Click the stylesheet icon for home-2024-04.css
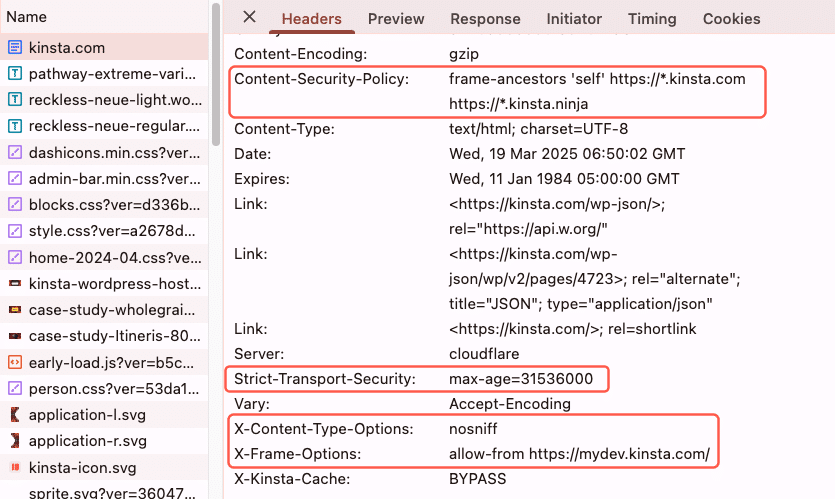 [x=15, y=257]
